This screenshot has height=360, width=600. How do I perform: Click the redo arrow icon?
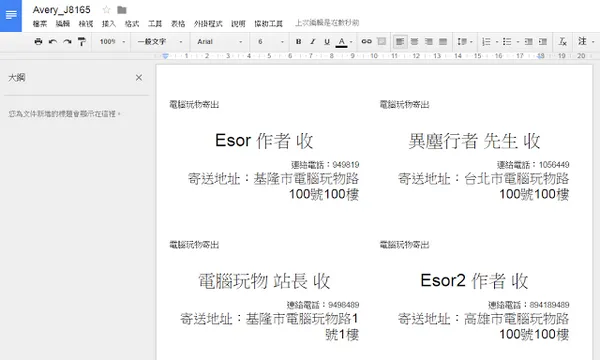point(67,41)
